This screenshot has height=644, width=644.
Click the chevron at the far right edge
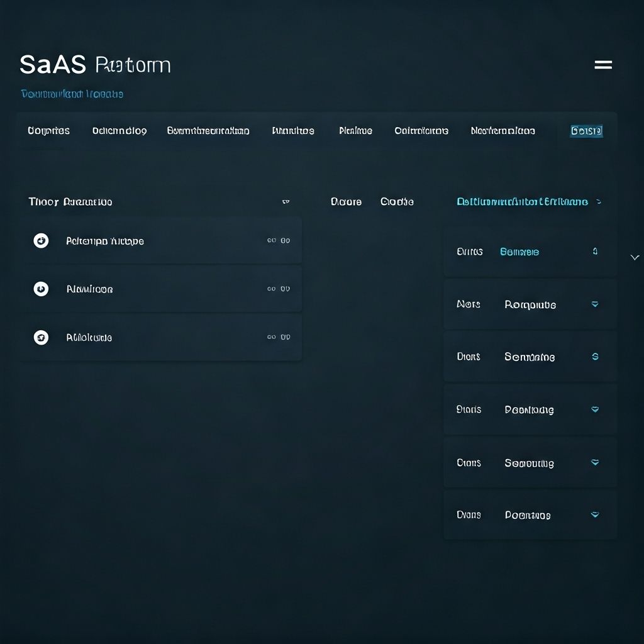(x=635, y=257)
